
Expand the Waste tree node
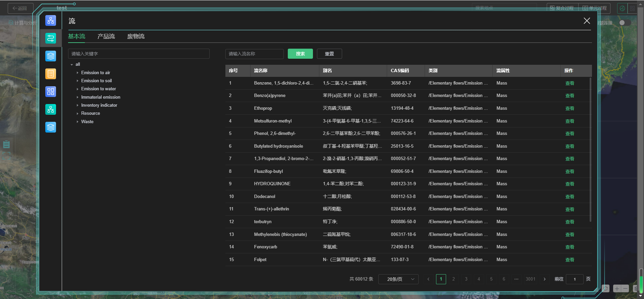pyautogui.click(x=77, y=122)
